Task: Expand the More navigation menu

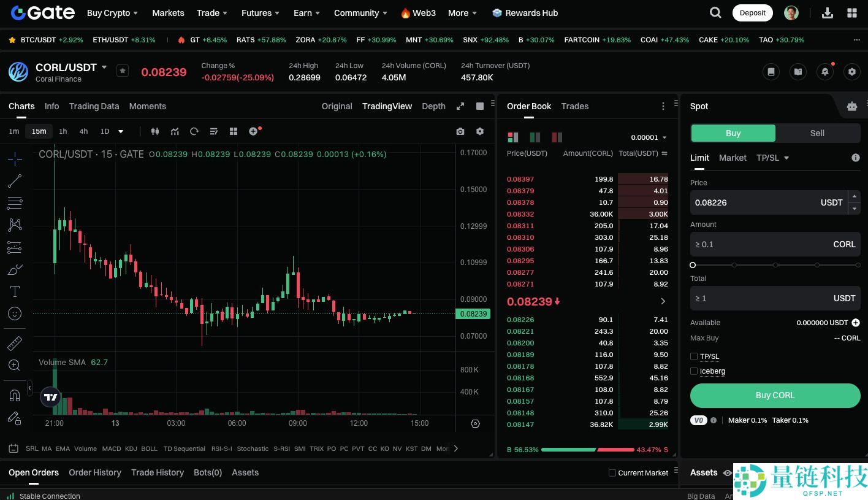Action: pyautogui.click(x=462, y=13)
